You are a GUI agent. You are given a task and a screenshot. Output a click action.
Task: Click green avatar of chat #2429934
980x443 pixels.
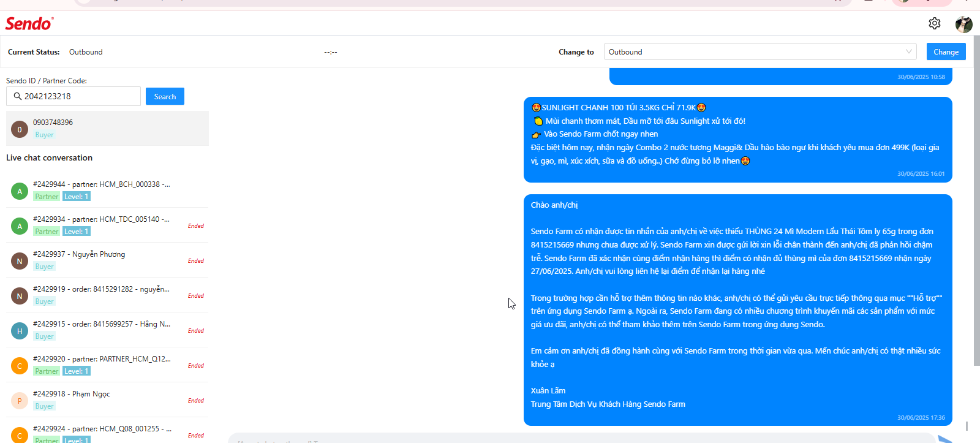[20, 226]
